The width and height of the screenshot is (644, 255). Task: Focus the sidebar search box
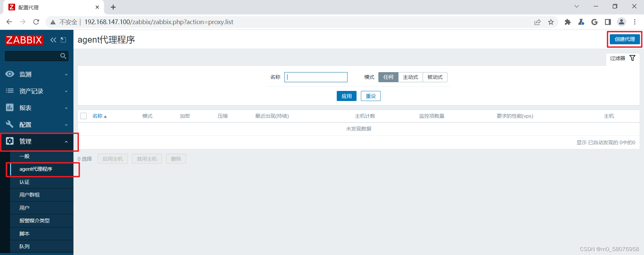point(33,56)
